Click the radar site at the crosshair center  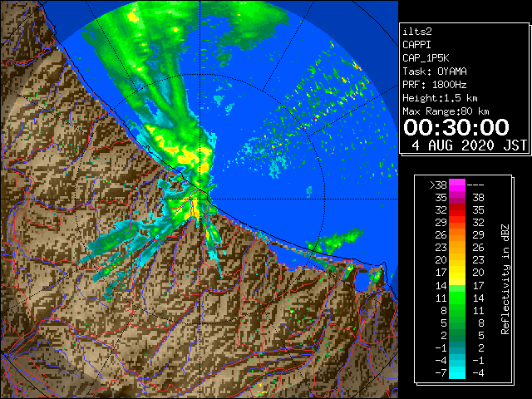click(199, 199)
